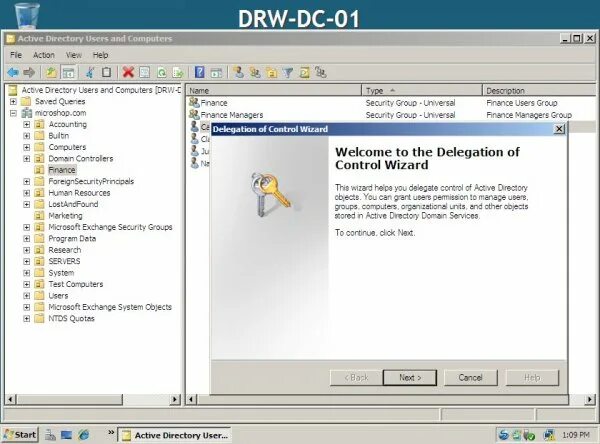The image size is (600, 444).
Task: Expand the Builtin container
Action: [26, 136]
